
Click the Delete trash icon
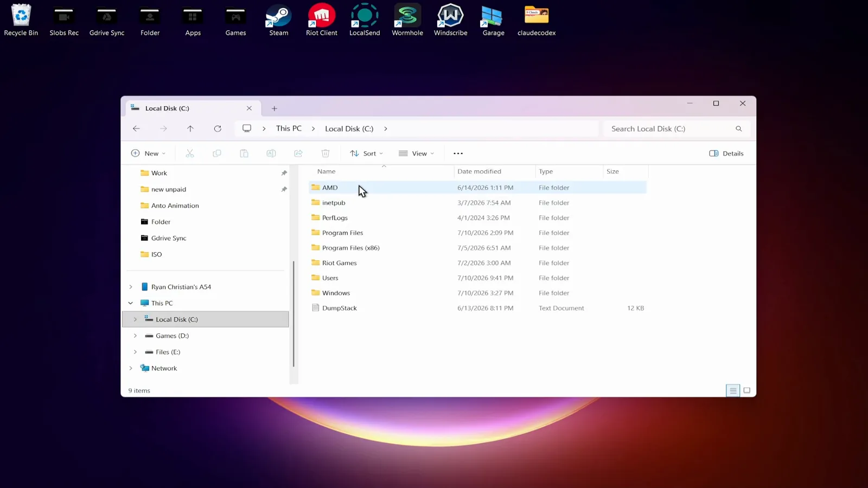pyautogui.click(x=325, y=153)
